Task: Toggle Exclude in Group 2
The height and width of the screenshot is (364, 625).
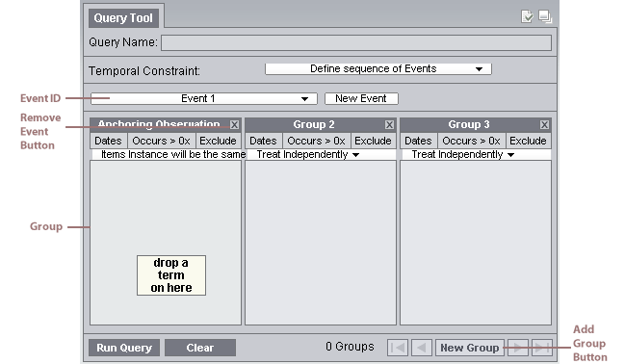Action: tap(373, 141)
